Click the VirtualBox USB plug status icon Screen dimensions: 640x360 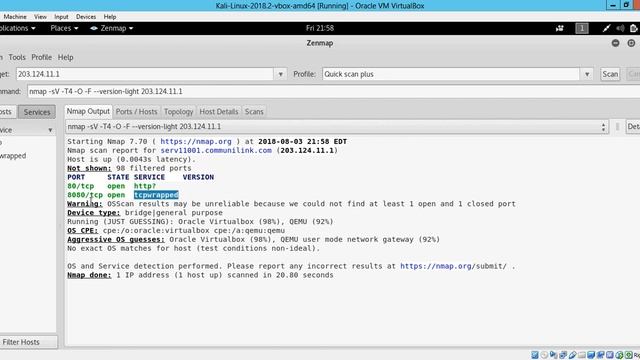click(x=572, y=355)
